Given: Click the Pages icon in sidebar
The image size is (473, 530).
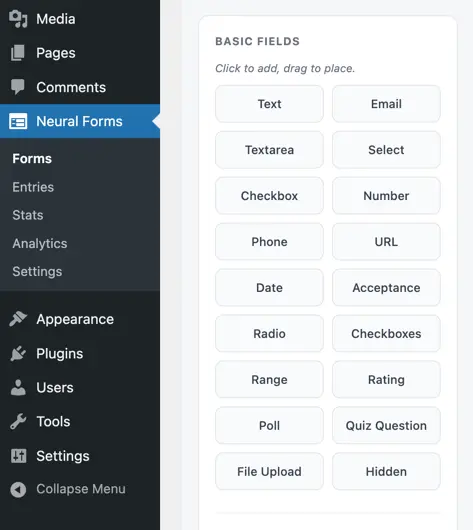Looking at the screenshot, I should pyautogui.click(x=18, y=53).
